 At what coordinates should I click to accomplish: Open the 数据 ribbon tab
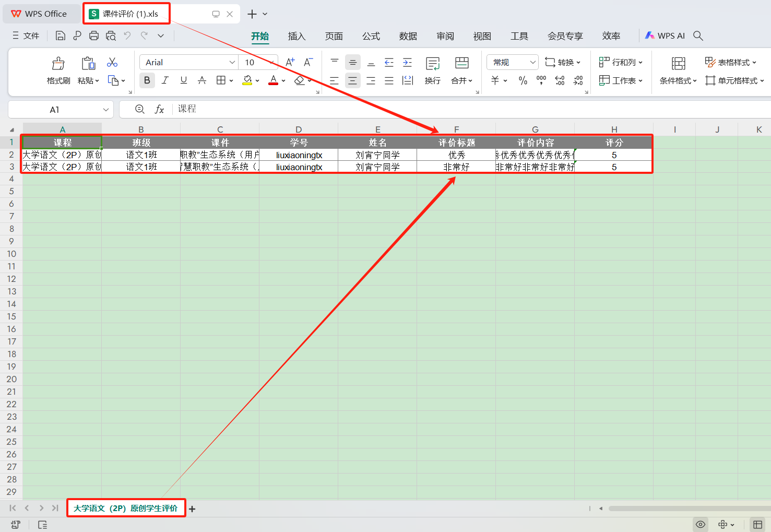(408, 36)
